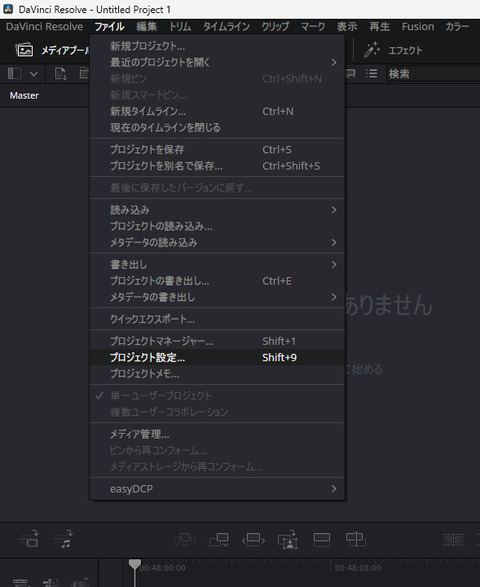Click the Media Pool (メディアプール) icon
Screen dimensions: 480x587
click(24, 50)
